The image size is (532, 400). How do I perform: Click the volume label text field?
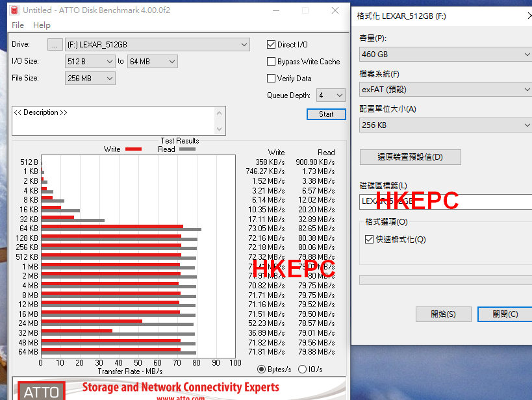tap(446, 201)
